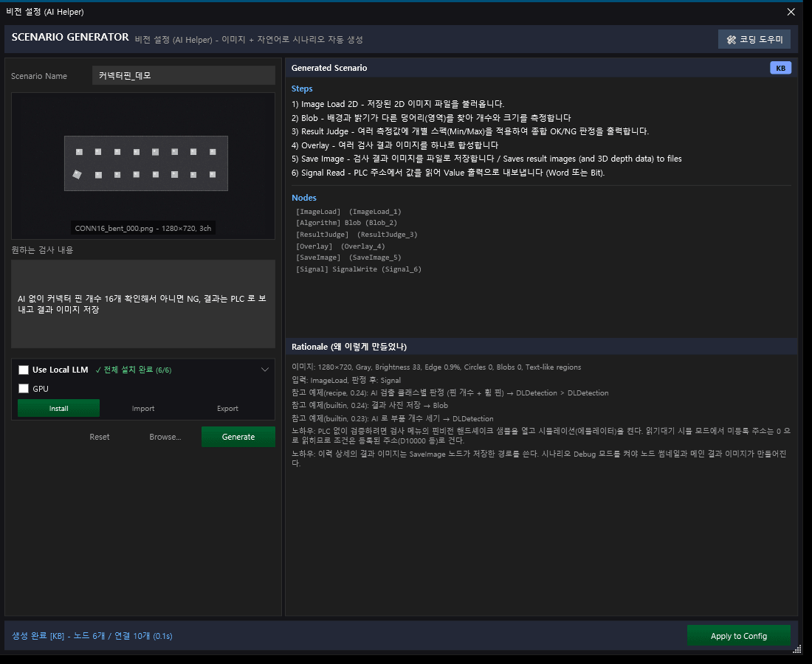Close the 비전 설정 AI Helper dialog
Screen dimensions: 812x664
click(x=791, y=11)
